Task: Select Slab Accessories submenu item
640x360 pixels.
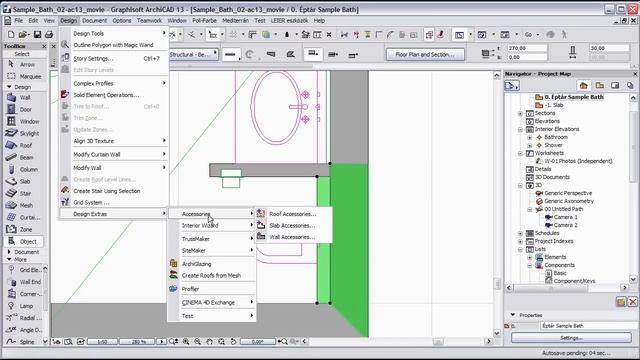Action: pyautogui.click(x=293, y=225)
